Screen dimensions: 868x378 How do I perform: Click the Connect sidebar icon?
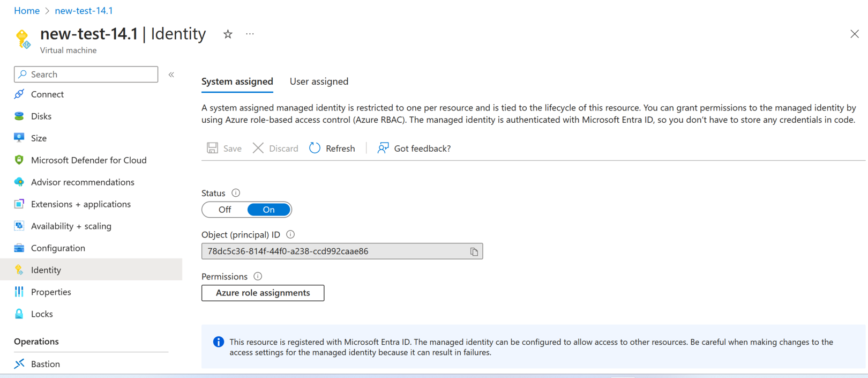19,94
